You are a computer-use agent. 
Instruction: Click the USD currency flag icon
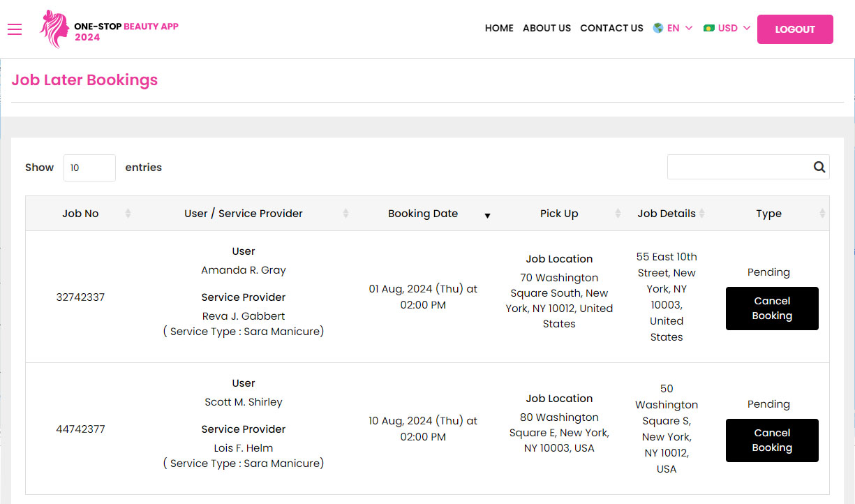coord(709,28)
